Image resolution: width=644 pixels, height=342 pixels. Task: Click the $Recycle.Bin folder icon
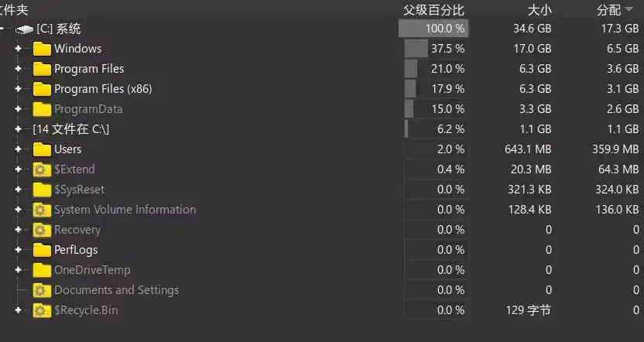click(42, 310)
